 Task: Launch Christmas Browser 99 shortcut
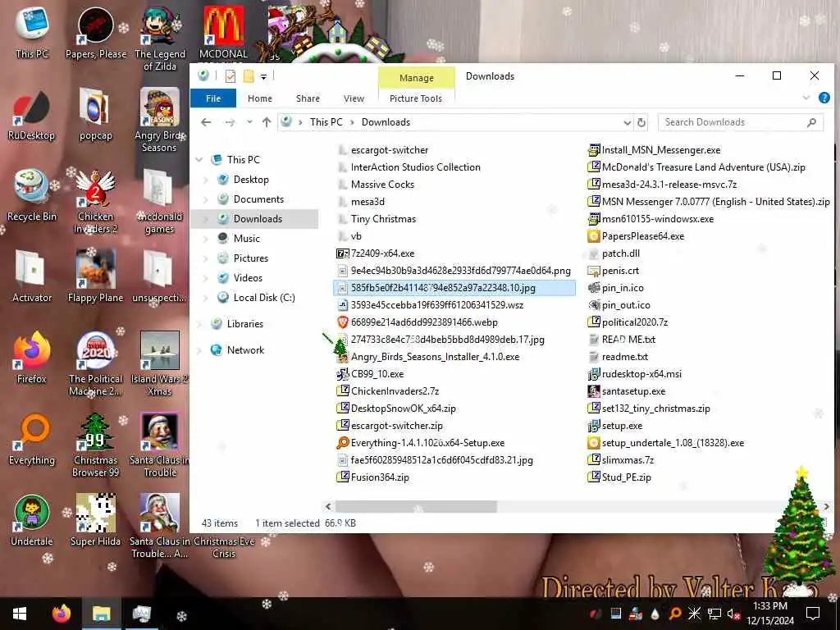tap(96, 445)
